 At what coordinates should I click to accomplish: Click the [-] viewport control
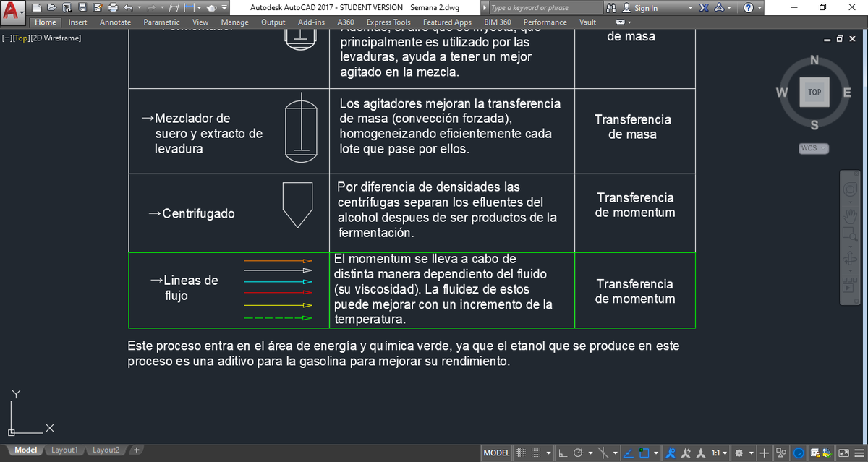point(7,38)
